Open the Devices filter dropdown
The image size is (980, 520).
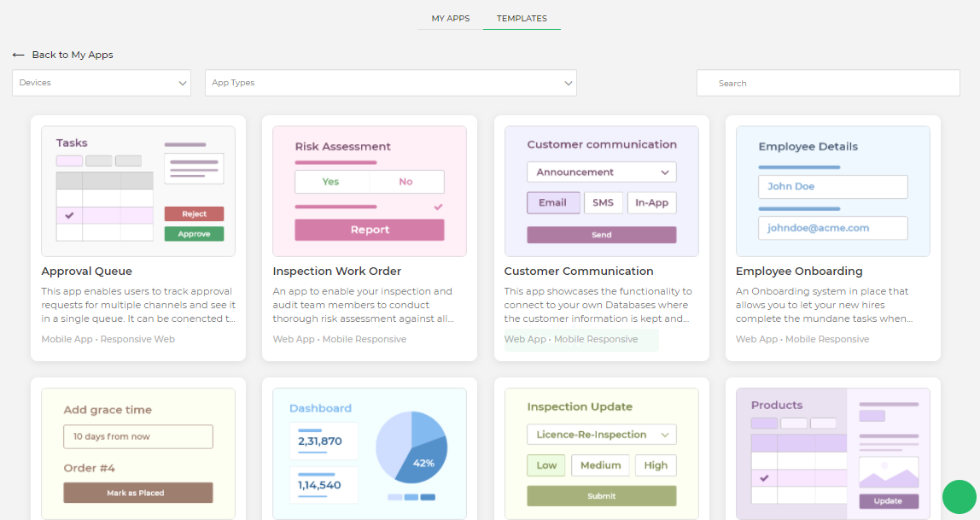pyautogui.click(x=100, y=83)
